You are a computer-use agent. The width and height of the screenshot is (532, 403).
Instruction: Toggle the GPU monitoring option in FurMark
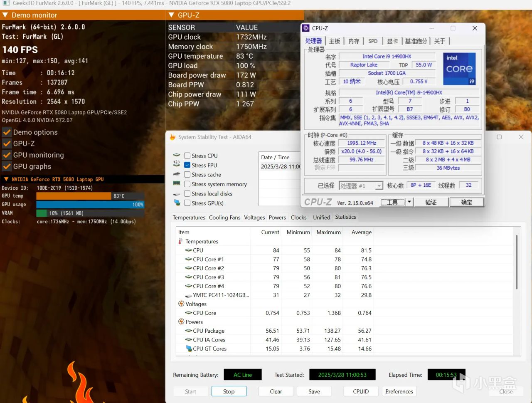tap(7, 155)
